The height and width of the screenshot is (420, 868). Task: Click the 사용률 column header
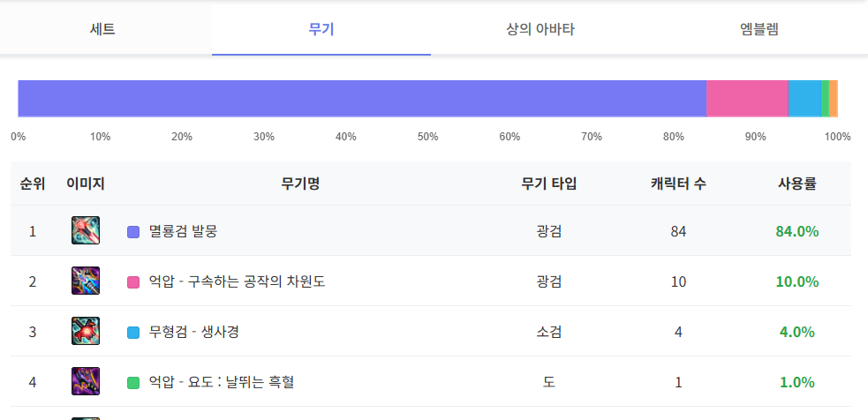tap(796, 184)
